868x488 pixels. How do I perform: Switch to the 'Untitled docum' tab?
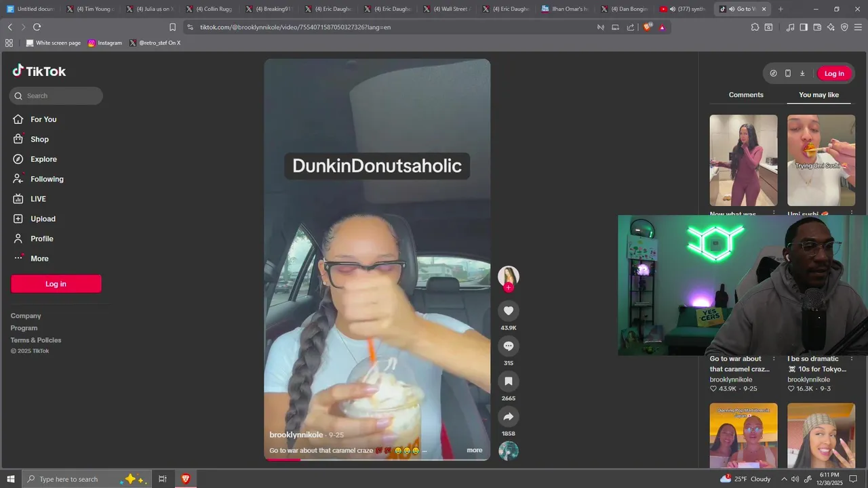pyautogui.click(x=30, y=9)
